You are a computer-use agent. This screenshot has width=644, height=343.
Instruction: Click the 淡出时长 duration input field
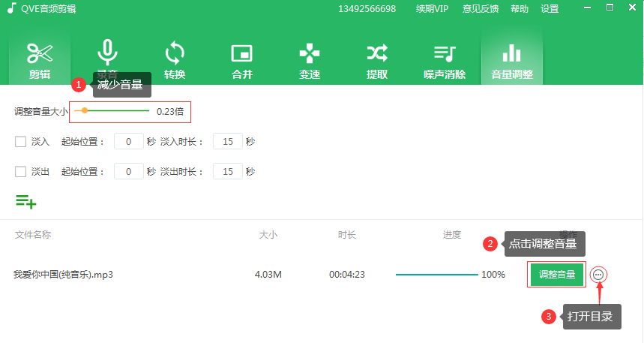[227, 172]
